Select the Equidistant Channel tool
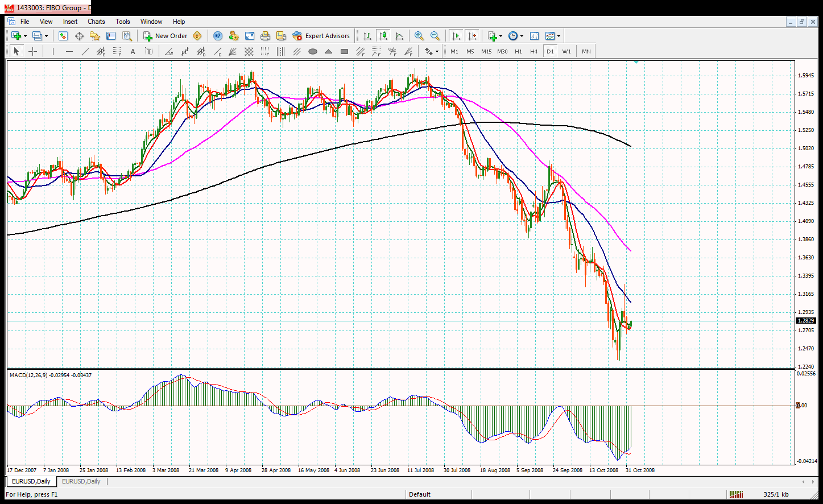823x504 pixels. (x=101, y=51)
